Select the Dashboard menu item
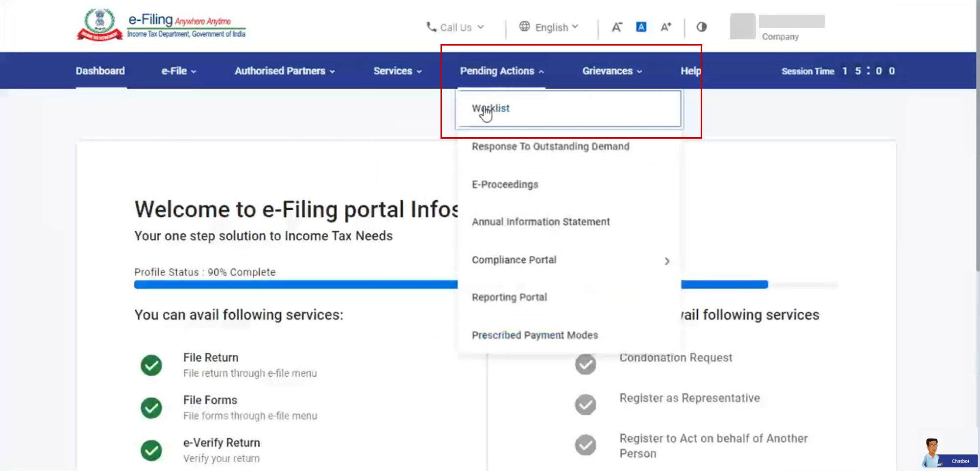 [x=100, y=71]
